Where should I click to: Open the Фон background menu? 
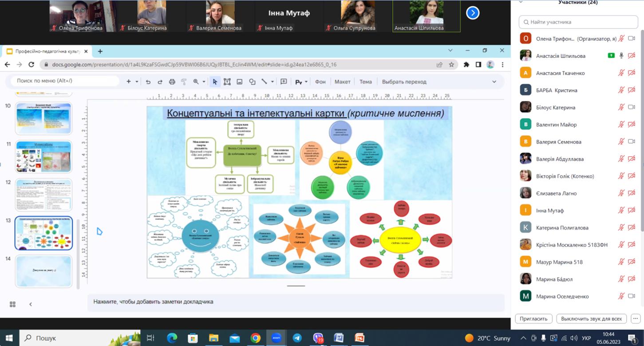coord(320,82)
